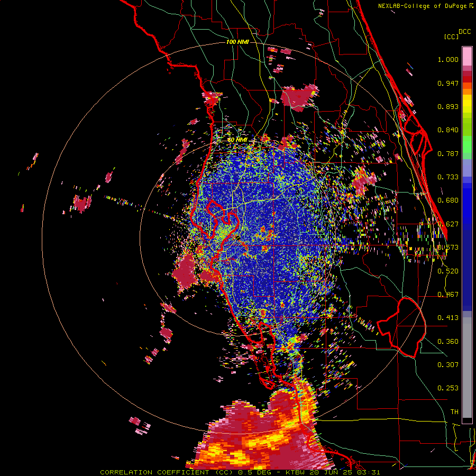Image resolution: width=476 pixels, height=476 pixels.
Task: Select the 0.680 scale value
Action: [x=448, y=200]
